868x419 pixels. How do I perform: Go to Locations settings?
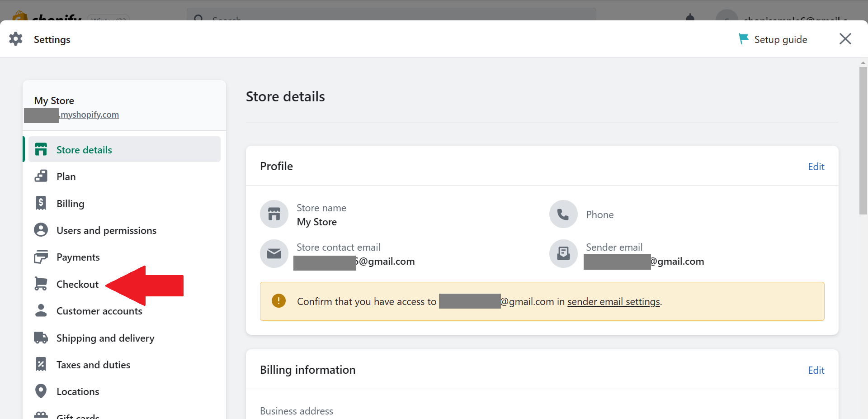124,391
